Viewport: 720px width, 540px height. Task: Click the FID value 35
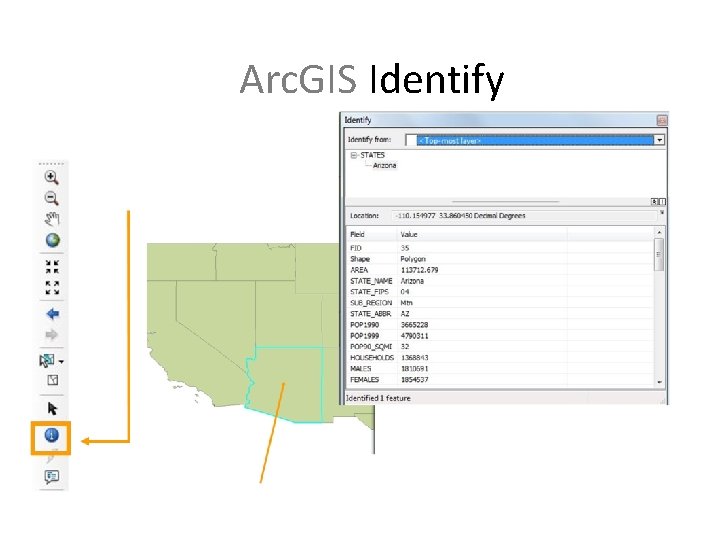405,248
